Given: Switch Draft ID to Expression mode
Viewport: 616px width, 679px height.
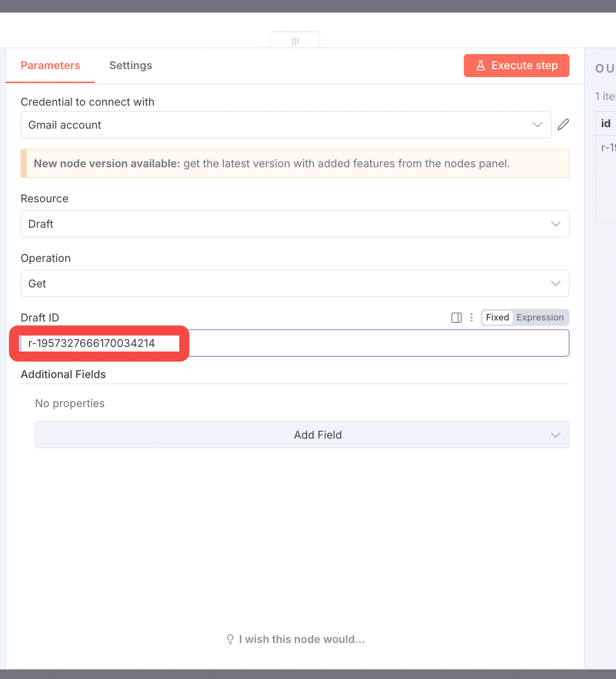Looking at the screenshot, I should tap(540, 318).
